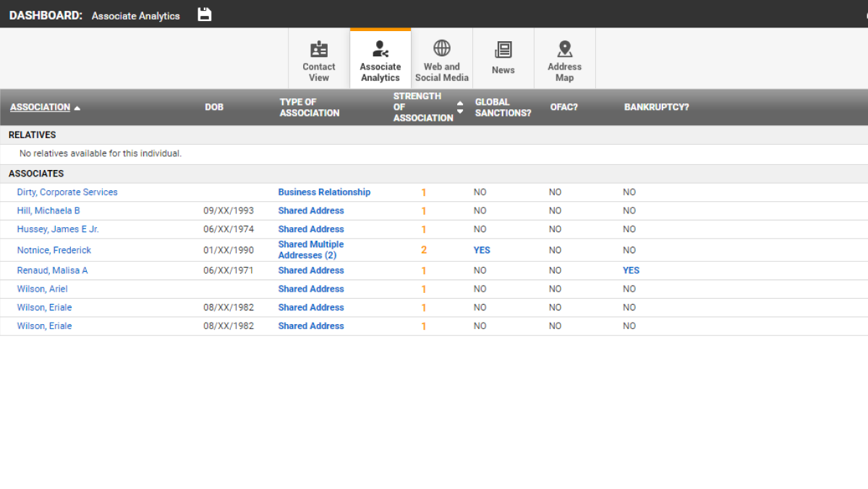Screen dimensions: 868x489
Task: Open Dirty, Corporate Services associate record
Action: [67, 192]
